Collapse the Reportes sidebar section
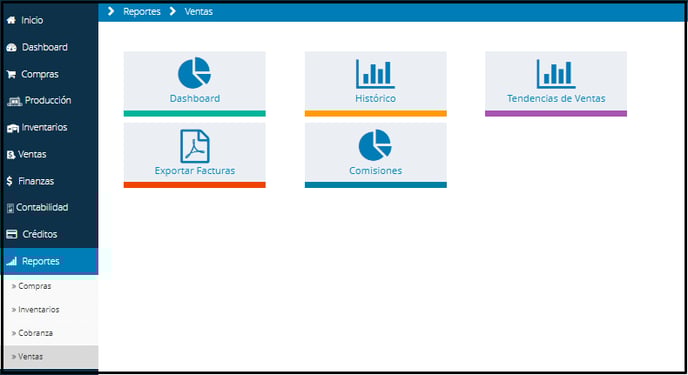Screen dimensions: 688x375 coord(49,261)
